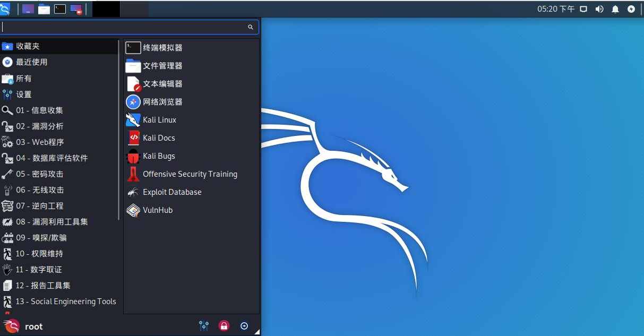
Task: Open category 02 - 漏洞分析
Action: 60,126
